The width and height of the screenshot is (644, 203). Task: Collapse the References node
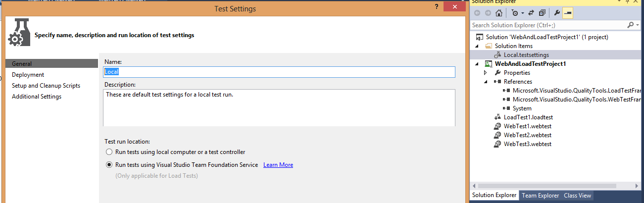pos(486,82)
